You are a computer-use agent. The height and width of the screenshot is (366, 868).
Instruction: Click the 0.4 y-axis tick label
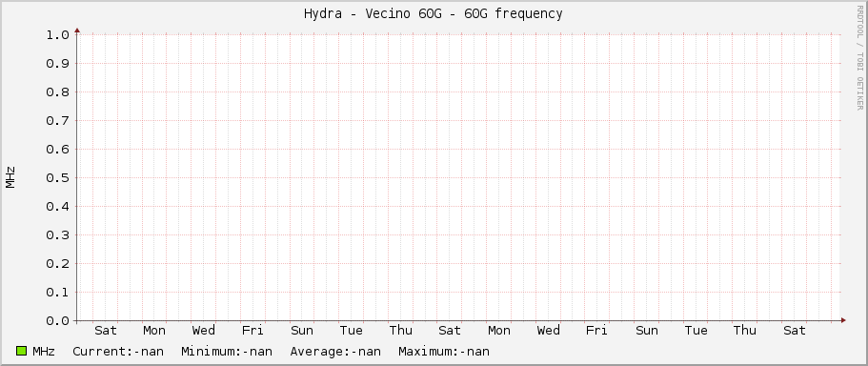point(57,207)
